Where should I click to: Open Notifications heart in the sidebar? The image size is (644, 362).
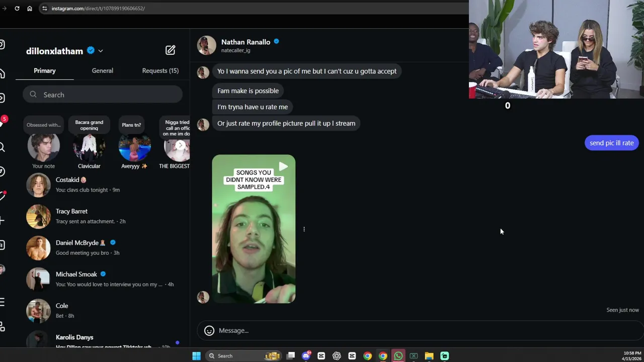pos(3,196)
